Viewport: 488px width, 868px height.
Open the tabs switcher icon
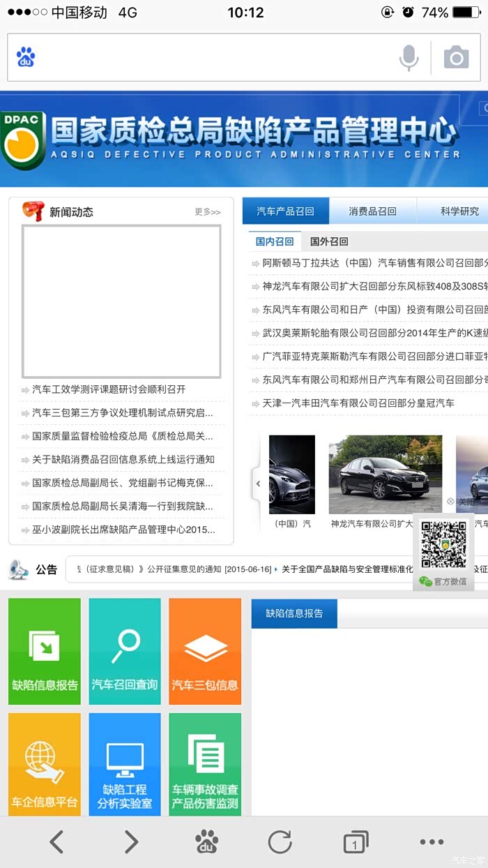click(x=356, y=842)
